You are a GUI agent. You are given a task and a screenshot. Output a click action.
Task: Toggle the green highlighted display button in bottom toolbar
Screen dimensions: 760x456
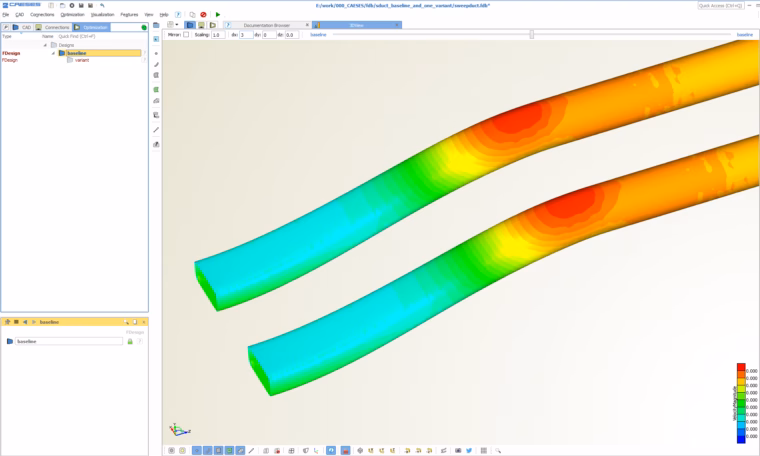tap(229, 451)
